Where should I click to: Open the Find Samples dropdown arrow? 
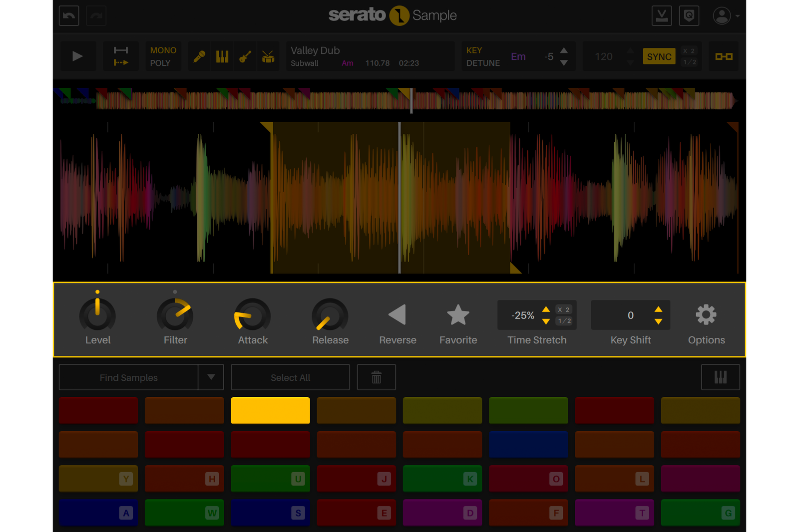(212, 377)
